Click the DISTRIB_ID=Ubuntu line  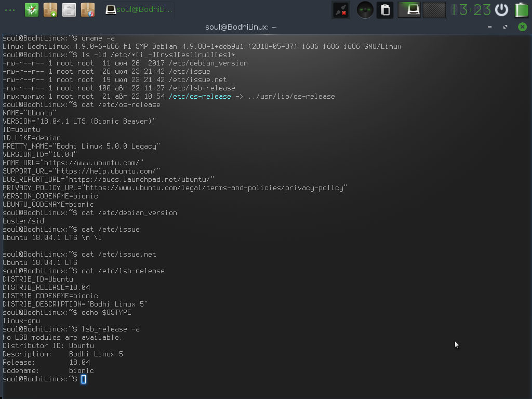[38, 279]
